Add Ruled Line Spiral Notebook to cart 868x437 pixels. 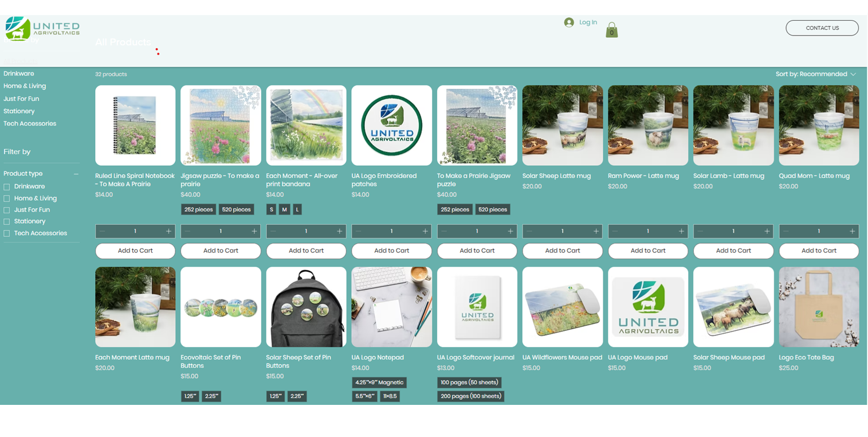[135, 251]
